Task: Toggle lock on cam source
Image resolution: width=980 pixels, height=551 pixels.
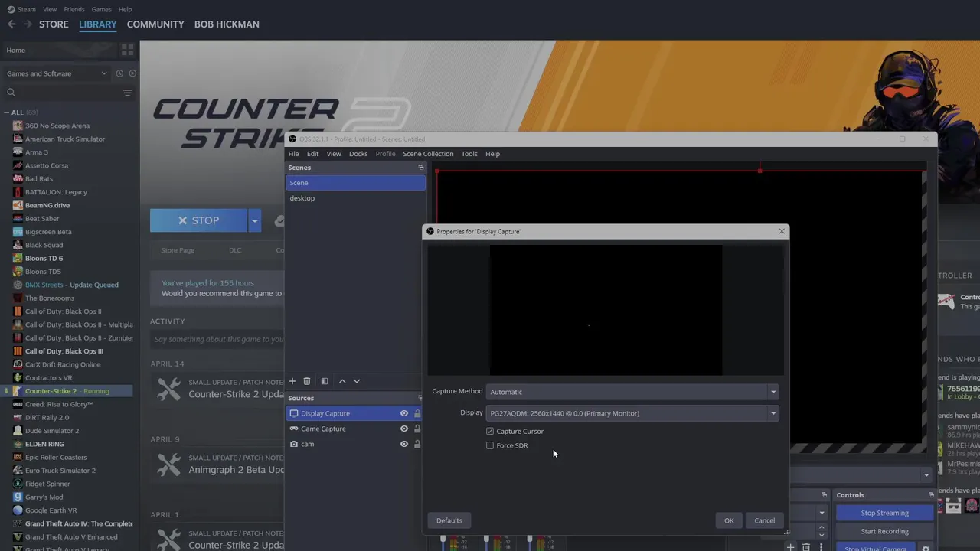Action: (417, 444)
